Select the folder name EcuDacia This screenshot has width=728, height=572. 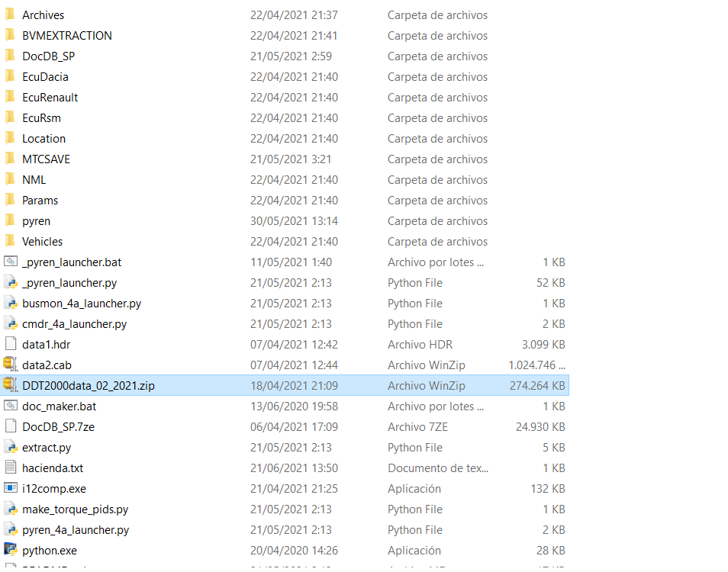[45, 77]
